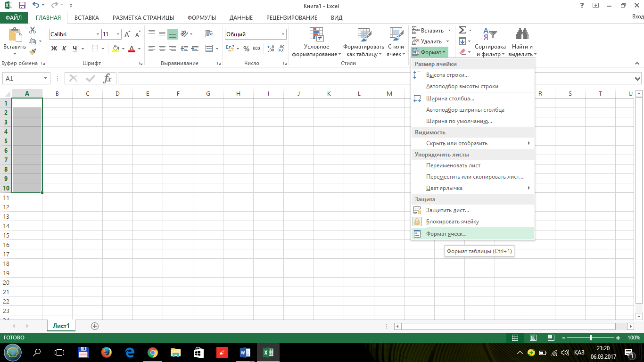Click the Cut scissors icon
The image size is (644, 362).
[x=33, y=30]
